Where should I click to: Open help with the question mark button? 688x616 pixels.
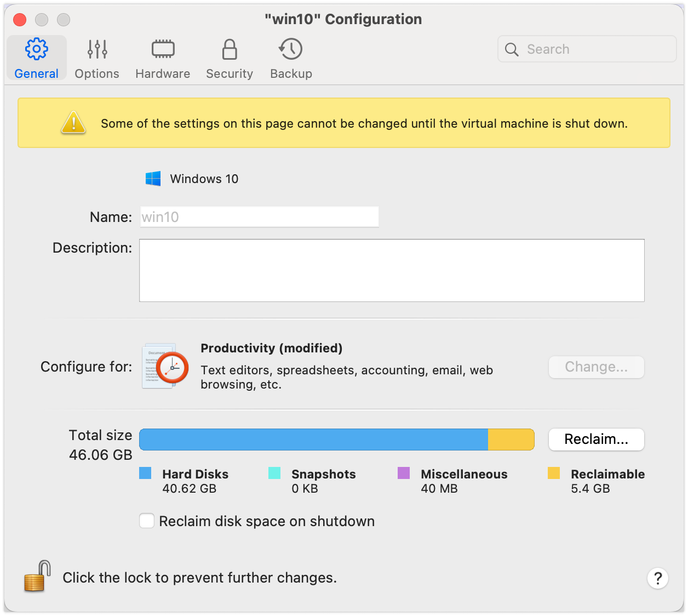point(657,578)
